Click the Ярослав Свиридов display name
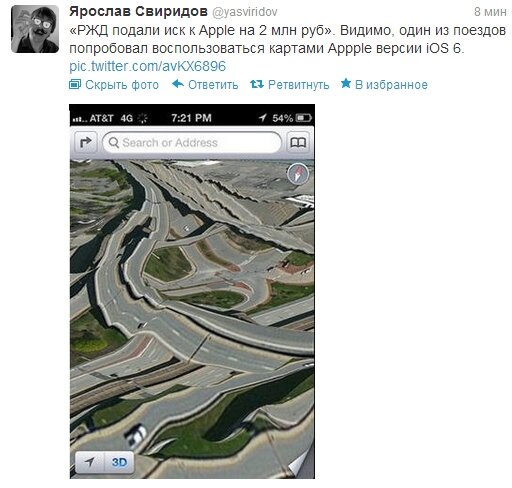Viewport: 512px width, 488px height. [138, 12]
